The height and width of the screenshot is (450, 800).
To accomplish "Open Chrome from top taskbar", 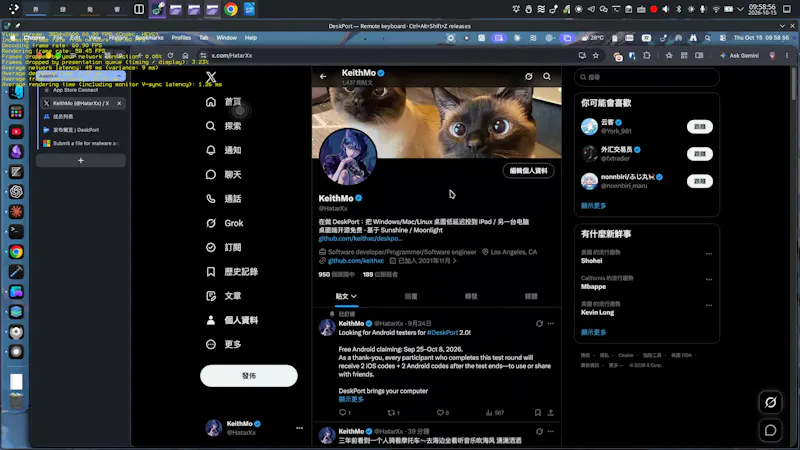I will tap(231, 9).
